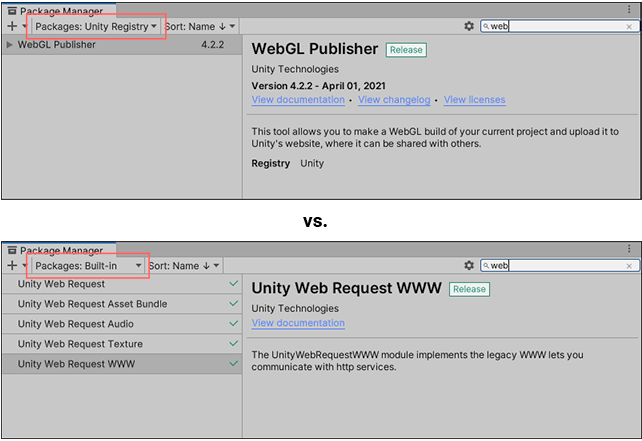Click the search field in the Built-in window
The width and height of the screenshot is (642, 441).
click(559, 266)
